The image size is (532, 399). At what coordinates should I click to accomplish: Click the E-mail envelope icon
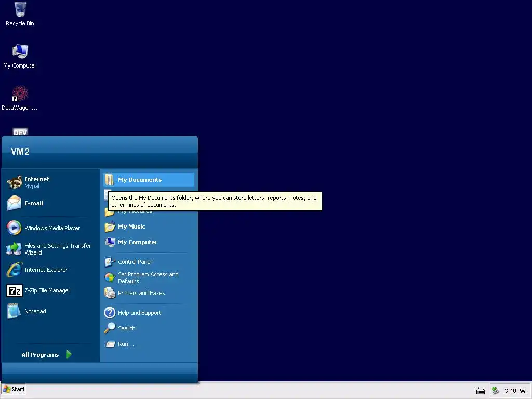14,203
